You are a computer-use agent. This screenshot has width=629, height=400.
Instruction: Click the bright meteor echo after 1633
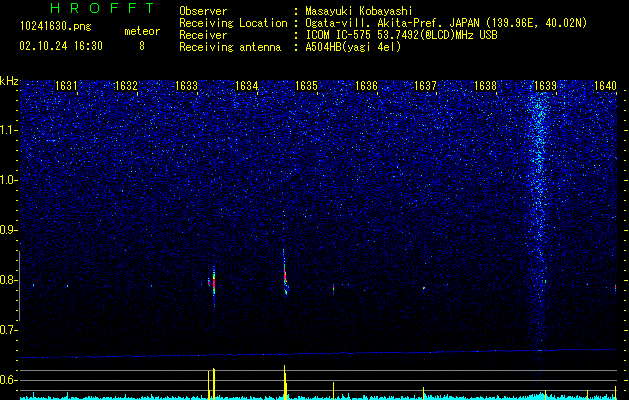pos(214,284)
